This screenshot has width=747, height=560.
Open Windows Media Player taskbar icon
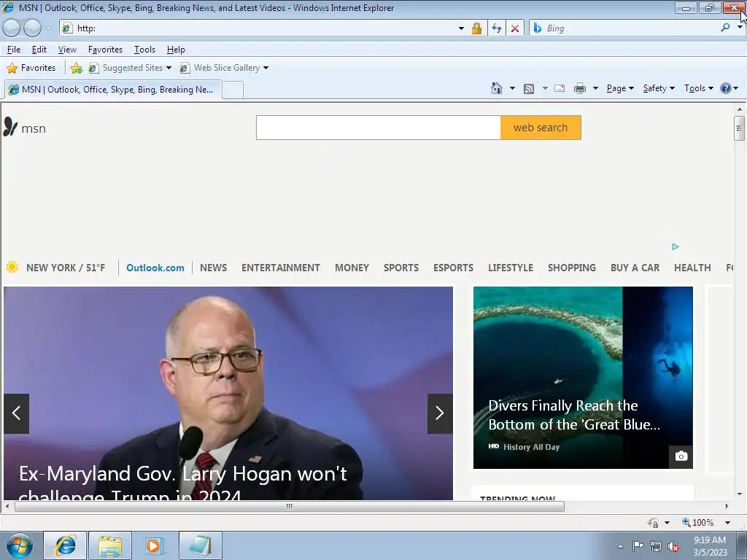155,545
